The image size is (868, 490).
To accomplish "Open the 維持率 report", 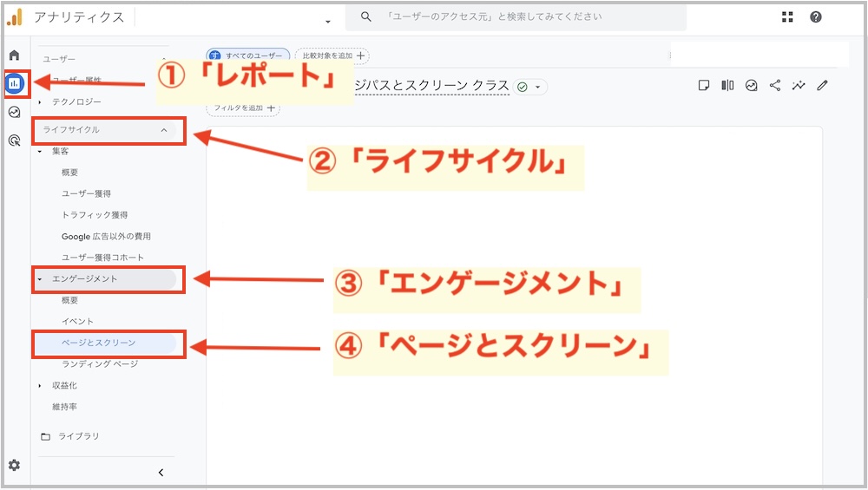I will (65, 407).
